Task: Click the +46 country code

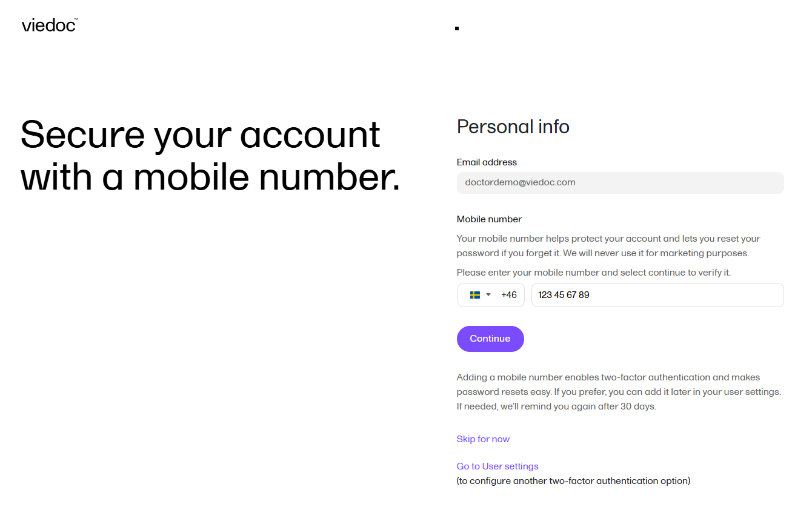Action: tap(509, 295)
